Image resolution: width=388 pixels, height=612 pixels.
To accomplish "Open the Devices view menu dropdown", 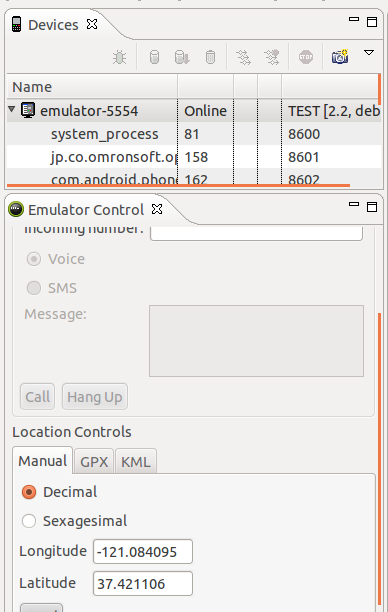I will click(x=369, y=53).
